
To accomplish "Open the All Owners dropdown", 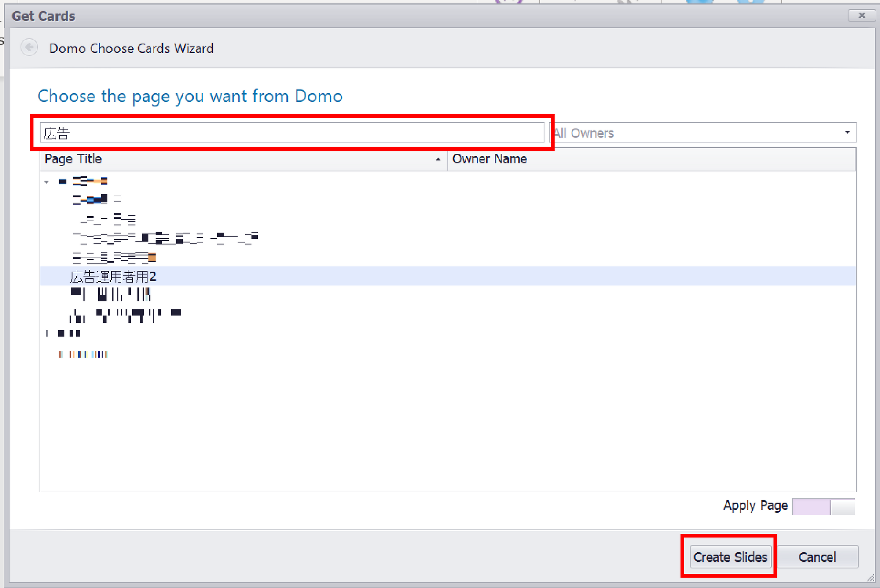I will coord(703,133).
